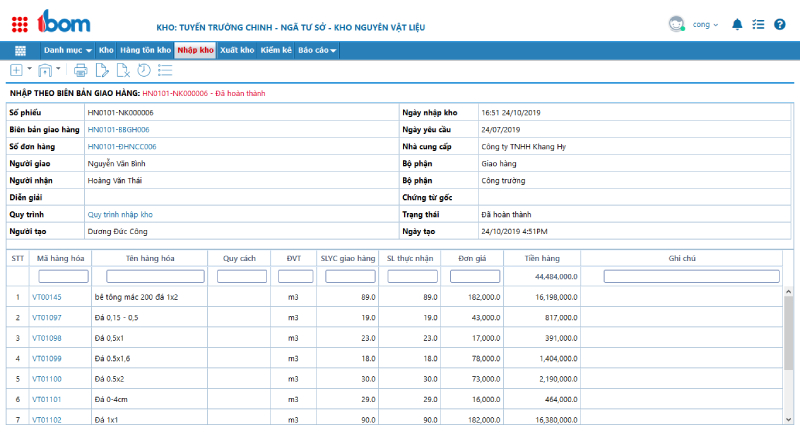
Task: Open item code VT01101
Action: [46, 399]
